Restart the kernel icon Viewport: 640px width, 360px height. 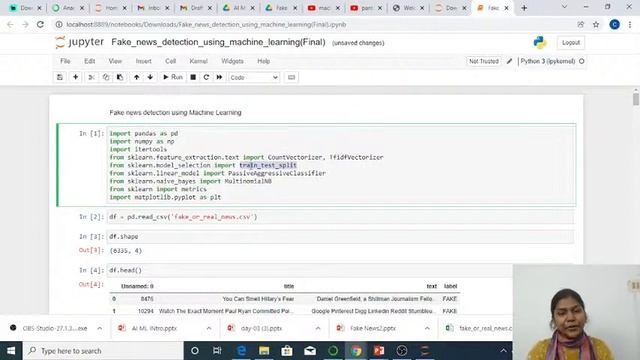pos(206,77)
